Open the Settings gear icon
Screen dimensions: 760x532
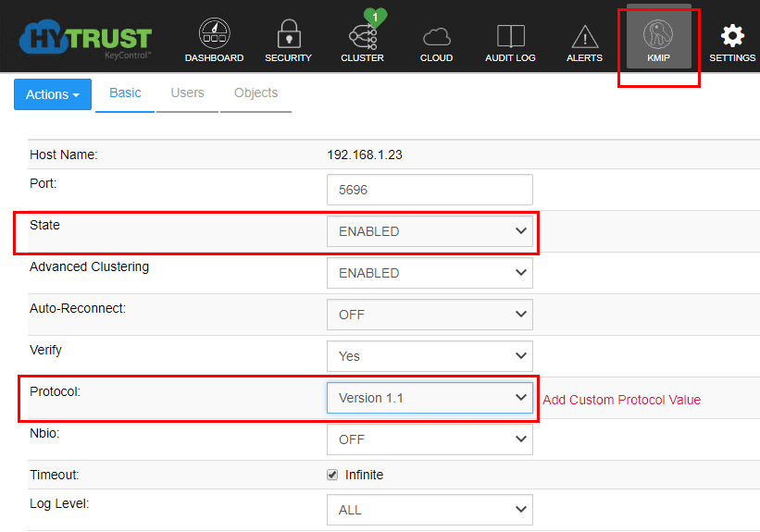(x=732, y=35)
